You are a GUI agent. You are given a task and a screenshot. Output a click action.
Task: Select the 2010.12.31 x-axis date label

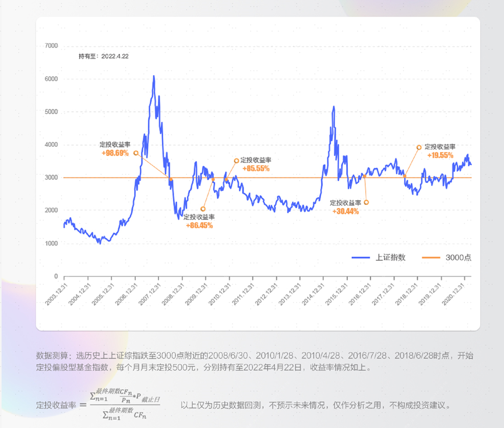(220, 294)
